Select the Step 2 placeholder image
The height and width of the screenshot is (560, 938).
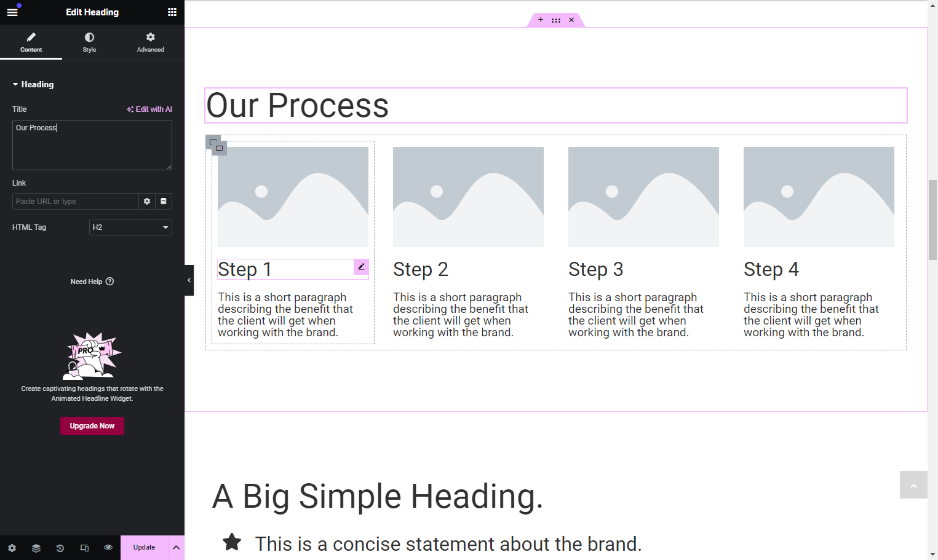point(468,197)
